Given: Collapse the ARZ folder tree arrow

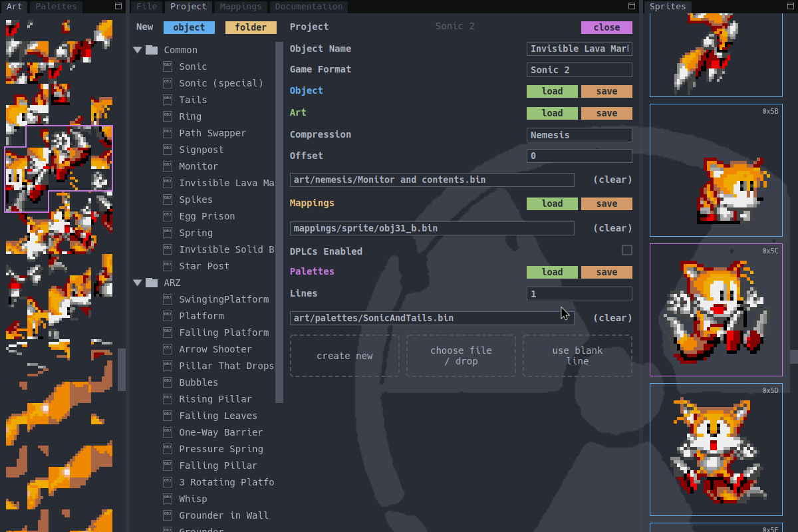Looking at the screenshot, I should click(x=138, y=283).
